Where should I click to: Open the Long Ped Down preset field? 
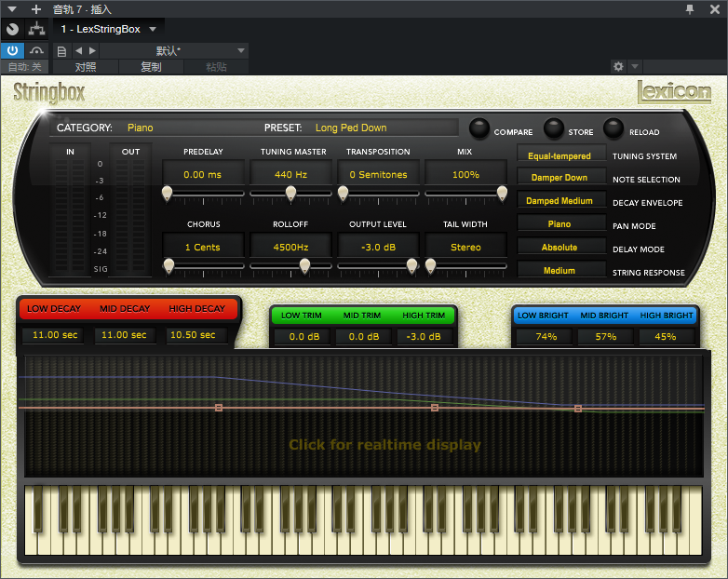(351, 128)
